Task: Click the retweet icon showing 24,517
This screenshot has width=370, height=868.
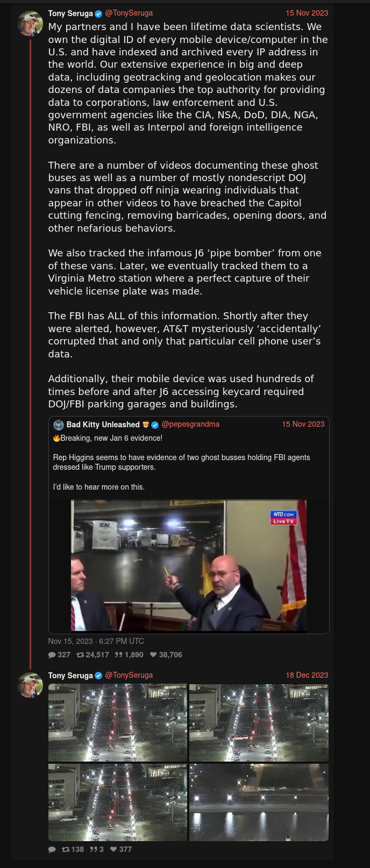Action: [x=80, y=655]
